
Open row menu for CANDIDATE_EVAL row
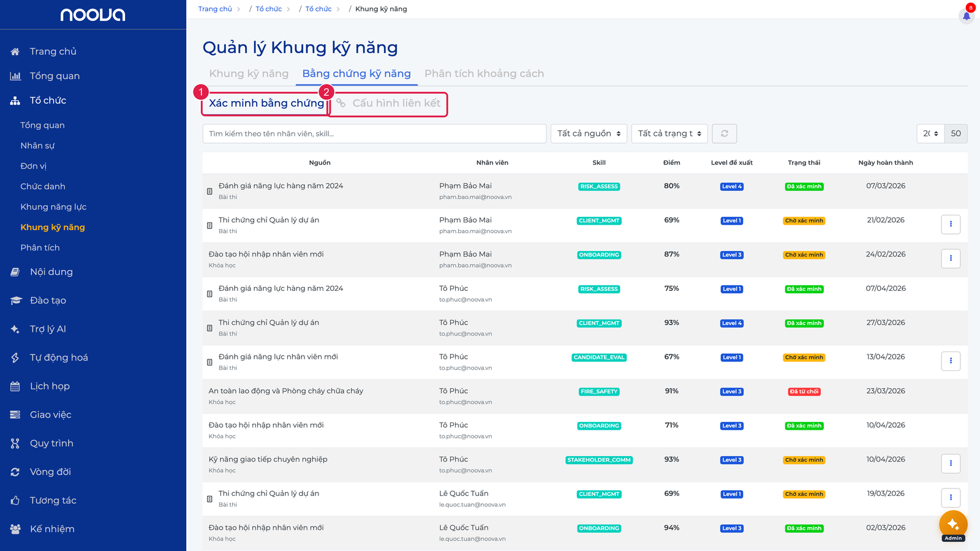pos(951,361)
